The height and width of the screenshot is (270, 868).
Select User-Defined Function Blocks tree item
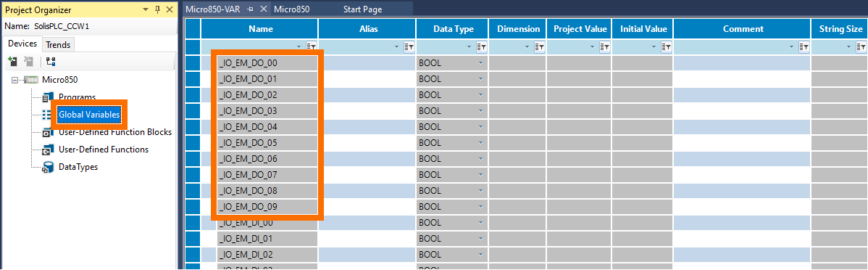114,133
